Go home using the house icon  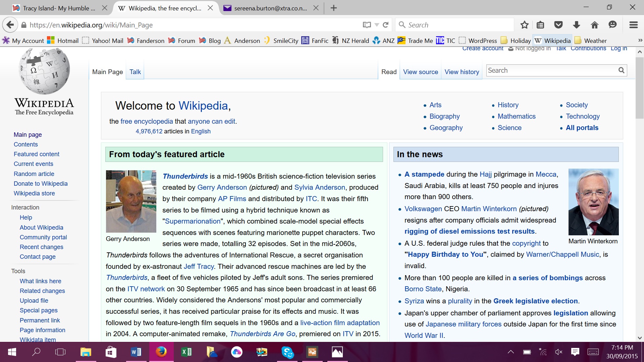(x=594, y=25)
